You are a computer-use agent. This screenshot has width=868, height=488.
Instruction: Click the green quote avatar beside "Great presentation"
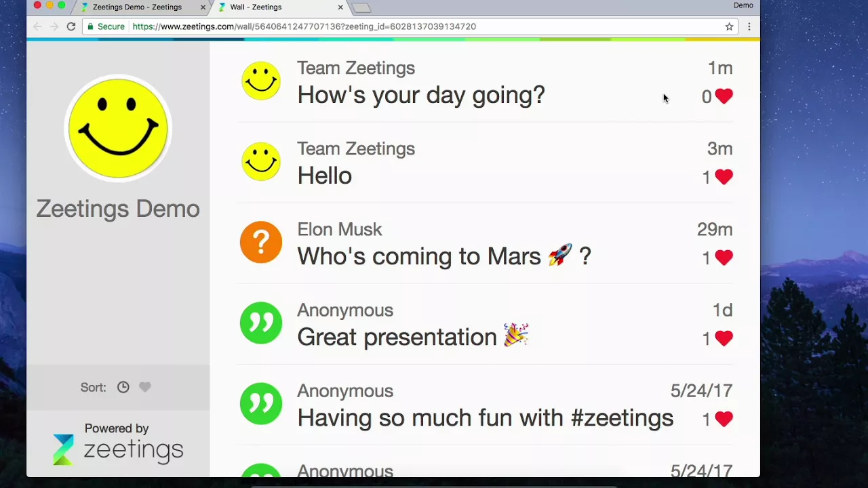261,323
